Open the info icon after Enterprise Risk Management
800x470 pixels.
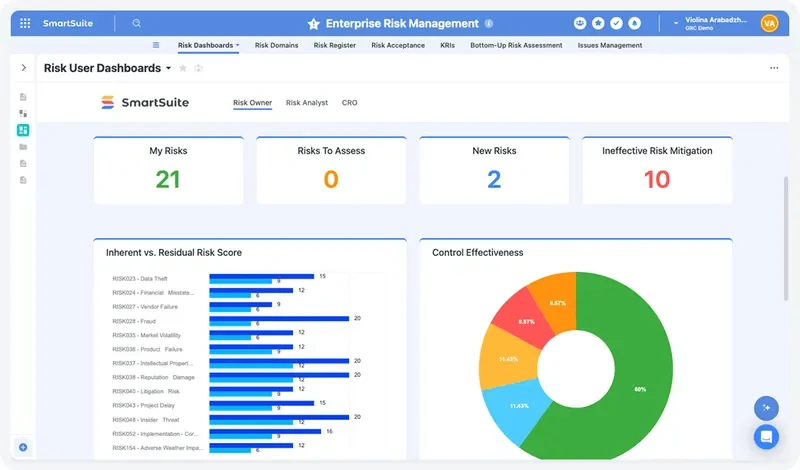point(489,23)
